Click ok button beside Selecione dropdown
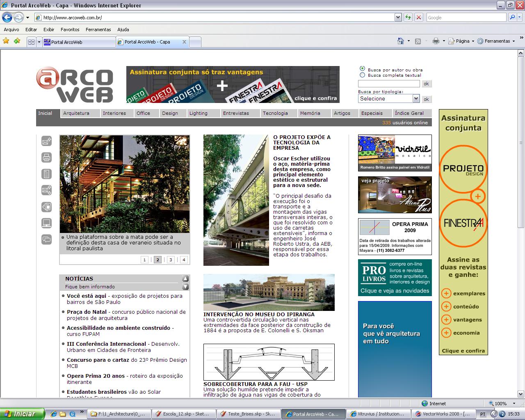The width and height of the screenshot is (525, 420). point(426,99)
